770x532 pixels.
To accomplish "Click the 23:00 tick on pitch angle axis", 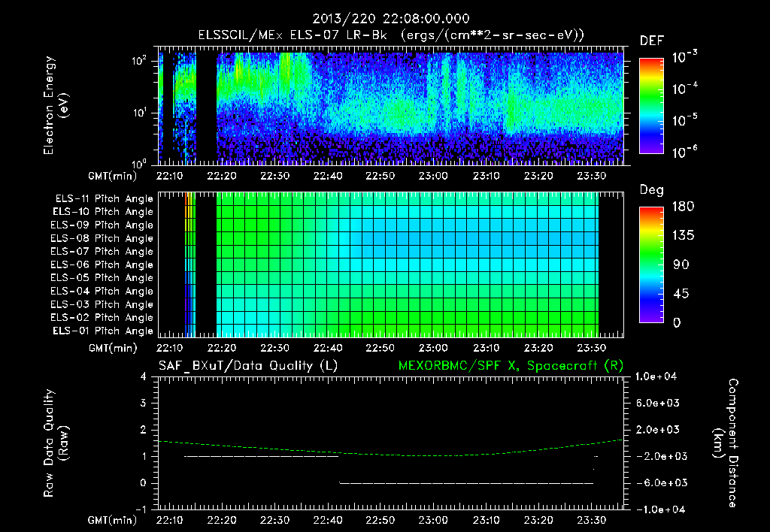I will (433, 348).
